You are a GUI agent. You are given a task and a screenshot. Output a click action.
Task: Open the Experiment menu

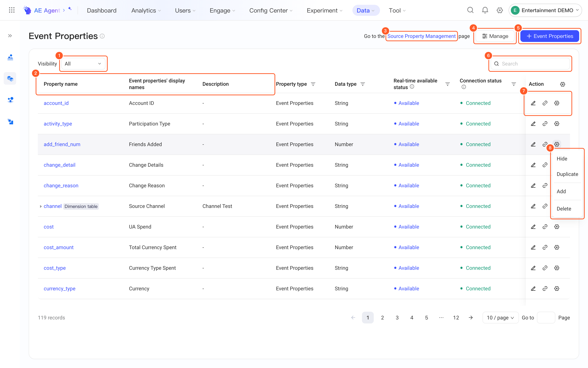click(324, 10)
